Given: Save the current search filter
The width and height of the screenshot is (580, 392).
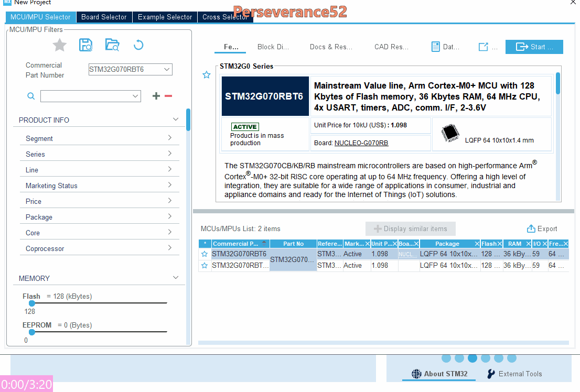Looking at the screenshot, I should pyautogui.click(x=86, y=45).
